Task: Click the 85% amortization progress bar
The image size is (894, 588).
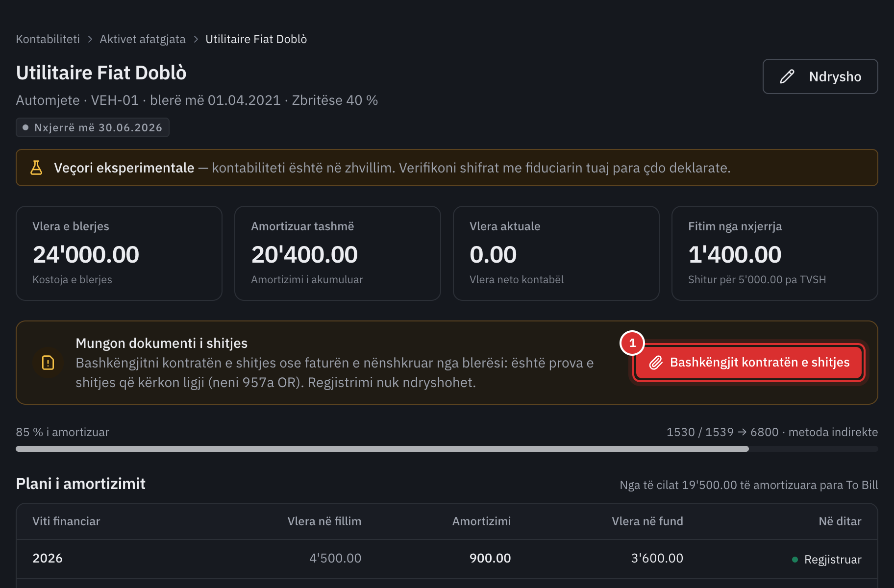Action: point(447,449)
